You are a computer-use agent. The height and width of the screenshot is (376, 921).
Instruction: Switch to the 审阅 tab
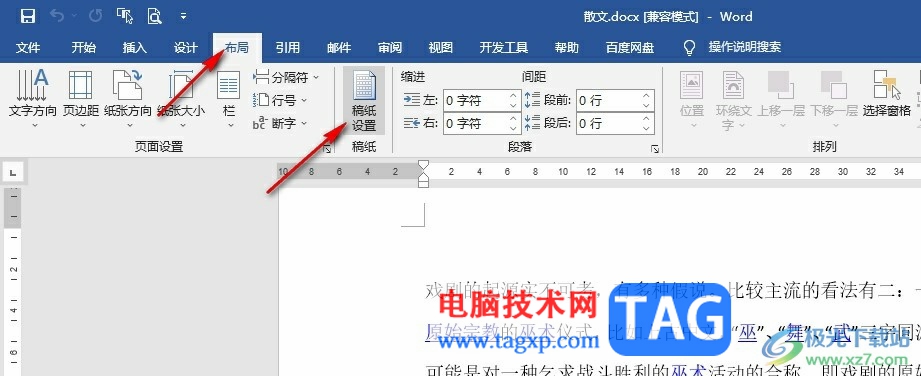coord(390,48)
